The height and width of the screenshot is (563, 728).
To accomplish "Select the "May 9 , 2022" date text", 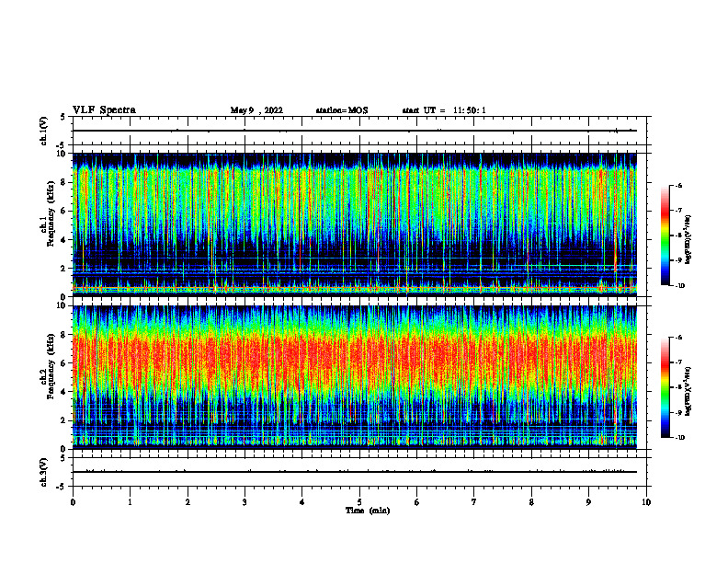I will click(256, 110).
